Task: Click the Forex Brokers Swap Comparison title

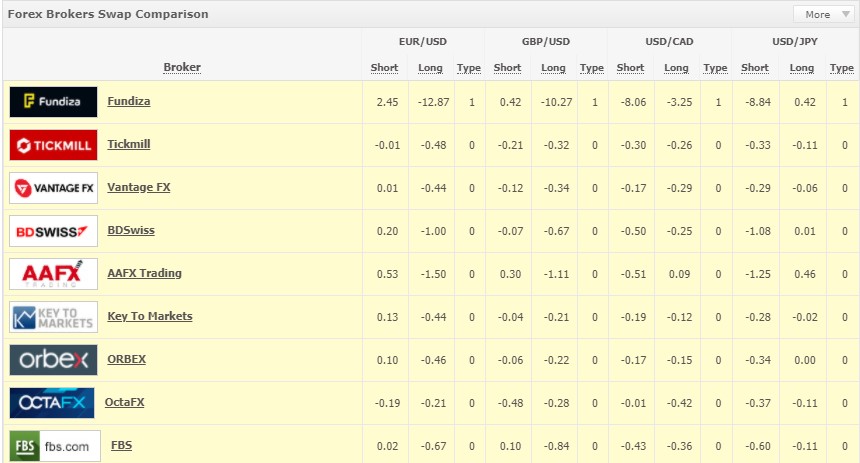Action: point(108,14)
